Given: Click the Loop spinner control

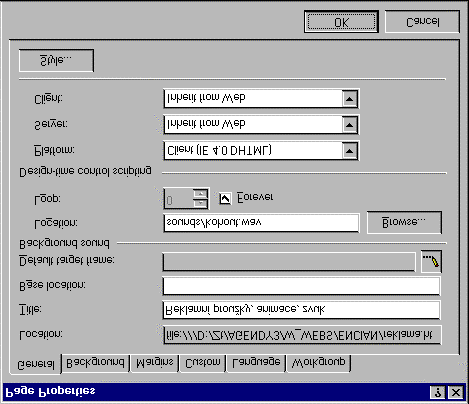Looking at the screenshot, I should pyautogui.click(x=200, y=198).
